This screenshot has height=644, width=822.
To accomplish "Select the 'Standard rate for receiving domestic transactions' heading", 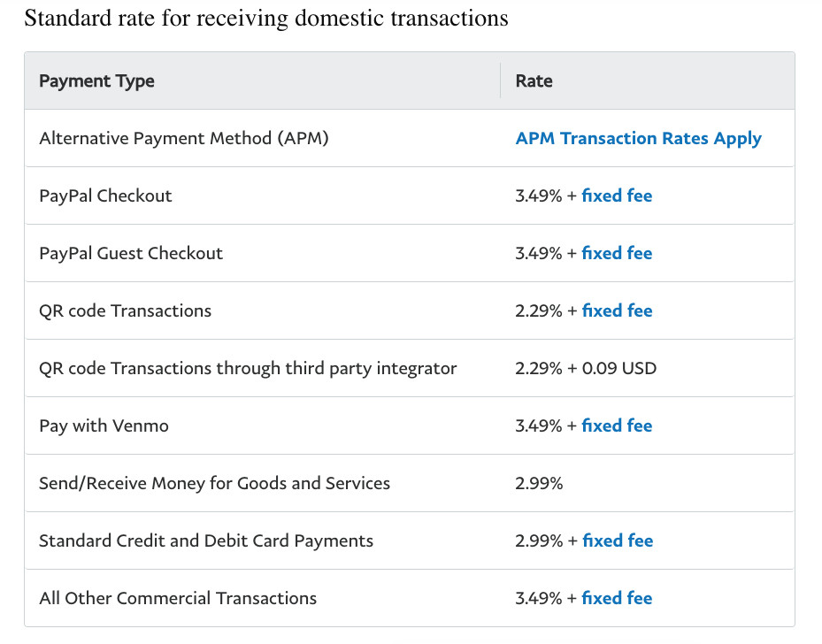I will pos(266,19).
